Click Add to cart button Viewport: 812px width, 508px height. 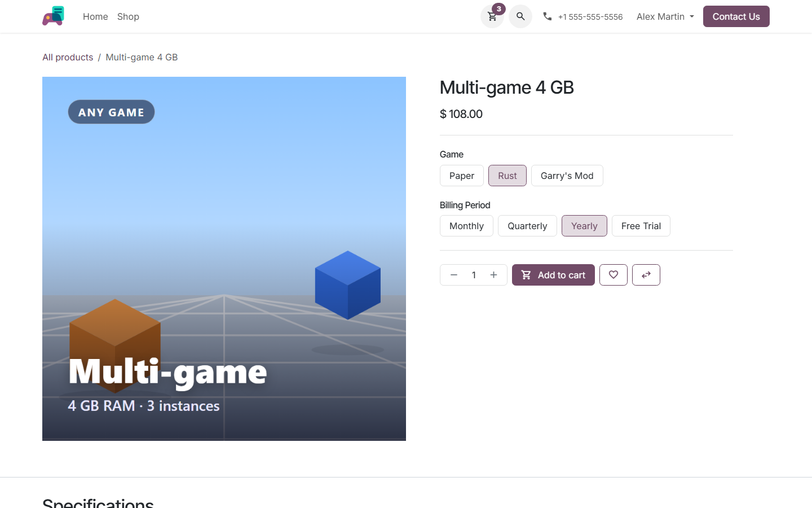553,275
